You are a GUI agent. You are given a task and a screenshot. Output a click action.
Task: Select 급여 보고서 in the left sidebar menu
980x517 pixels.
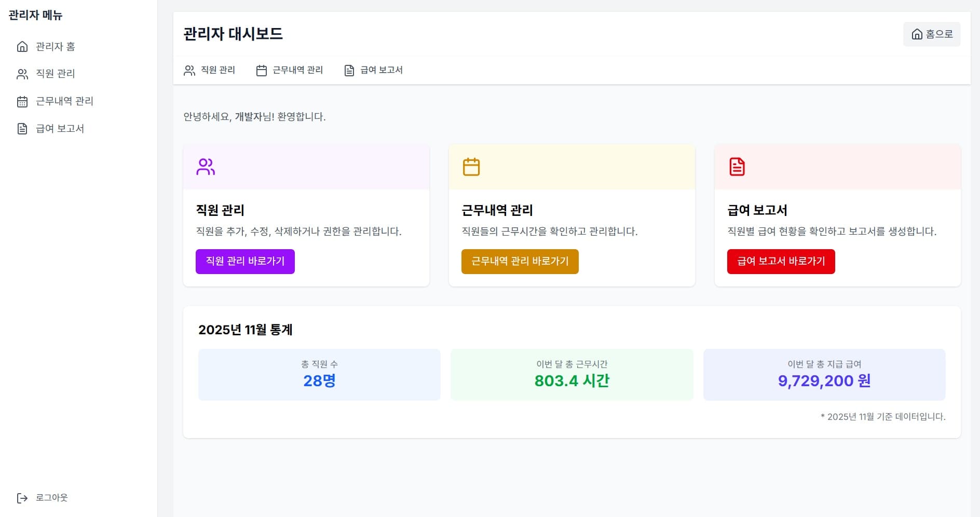point(60,128)
